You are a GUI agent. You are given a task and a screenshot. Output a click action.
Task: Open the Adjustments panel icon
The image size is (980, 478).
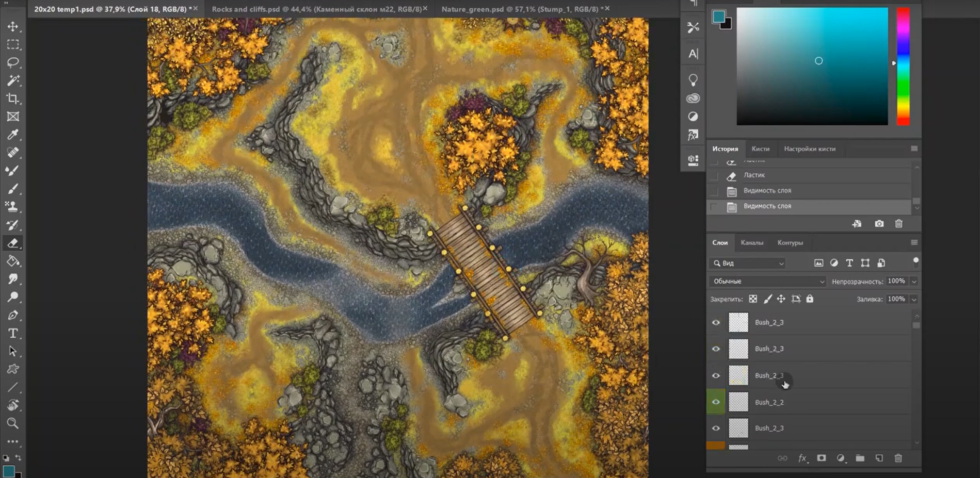coord(693,117)
